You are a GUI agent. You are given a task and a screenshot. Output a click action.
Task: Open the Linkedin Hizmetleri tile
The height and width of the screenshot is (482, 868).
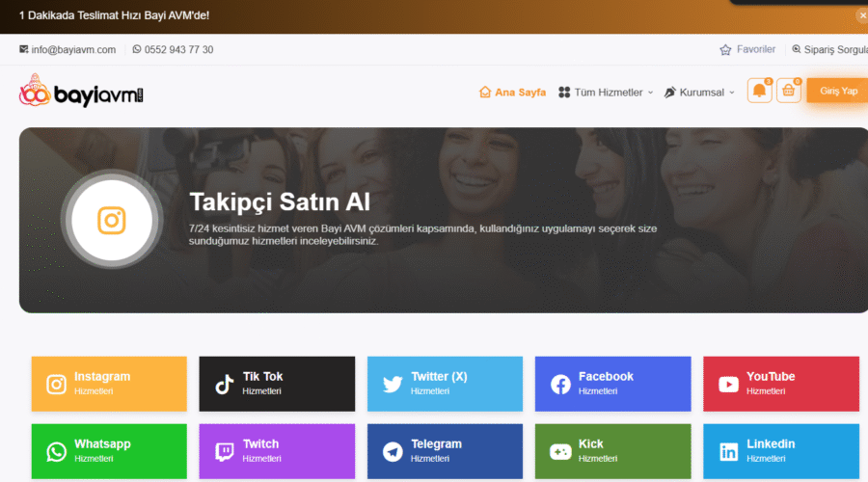(781, 451)
